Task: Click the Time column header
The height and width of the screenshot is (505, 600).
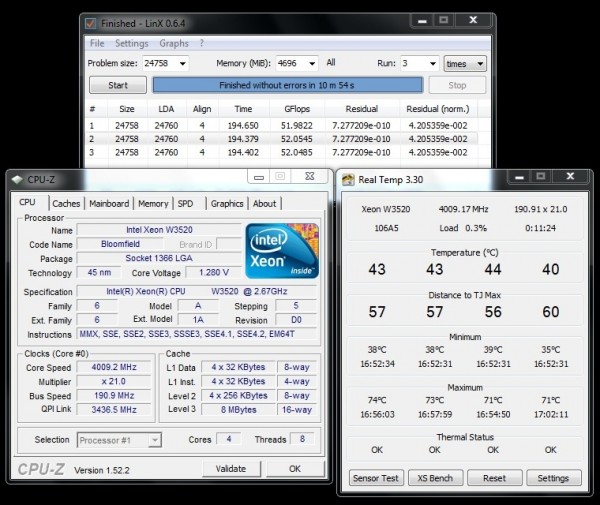Action: point(243,109)
